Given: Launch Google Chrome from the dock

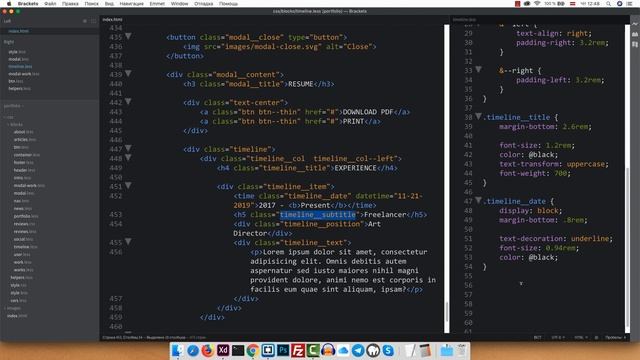Looking at the screenshot, I should coord(253,350).
